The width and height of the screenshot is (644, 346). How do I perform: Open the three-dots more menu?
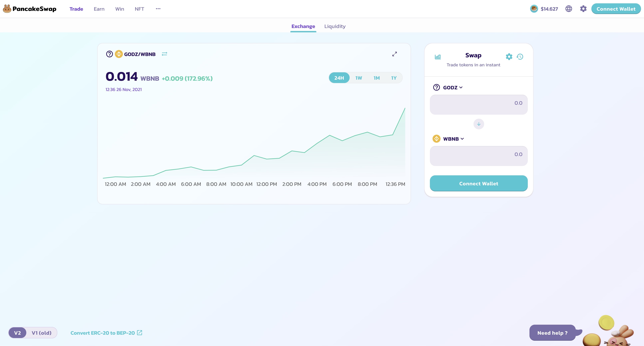pos(158,9)
